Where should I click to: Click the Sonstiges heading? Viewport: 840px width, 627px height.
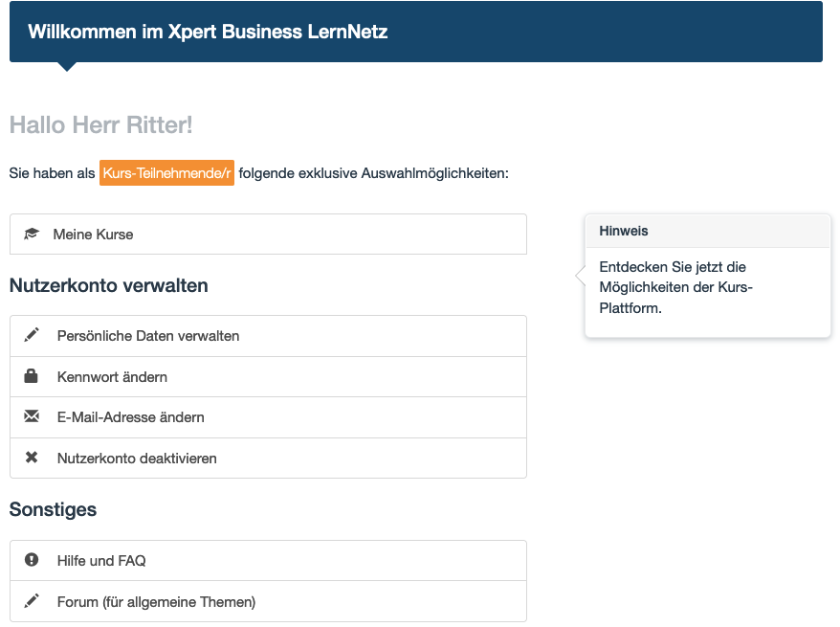tap(53, 509)
